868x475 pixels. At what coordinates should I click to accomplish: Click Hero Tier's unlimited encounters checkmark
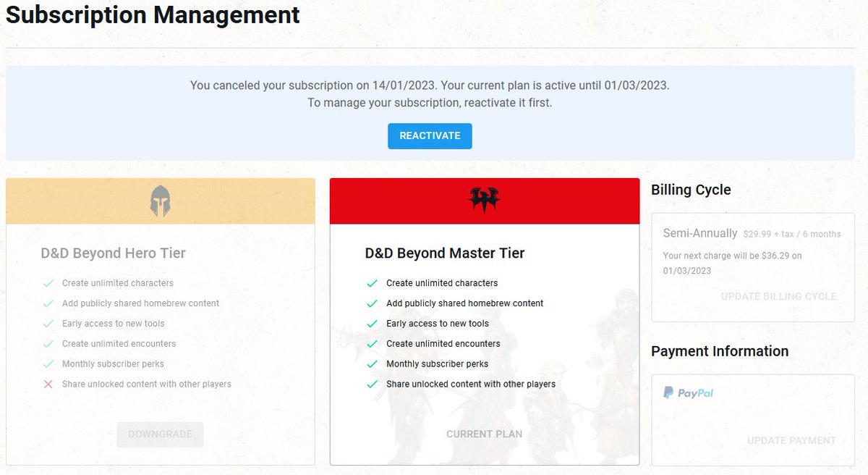(x=48, y=344)
